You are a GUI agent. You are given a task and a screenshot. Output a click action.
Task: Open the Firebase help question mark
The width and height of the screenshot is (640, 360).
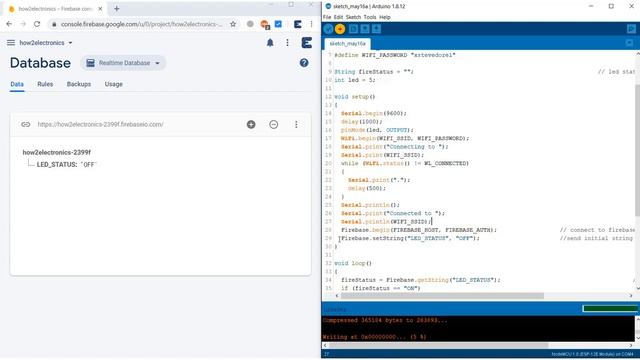click(x=304, y=63)
